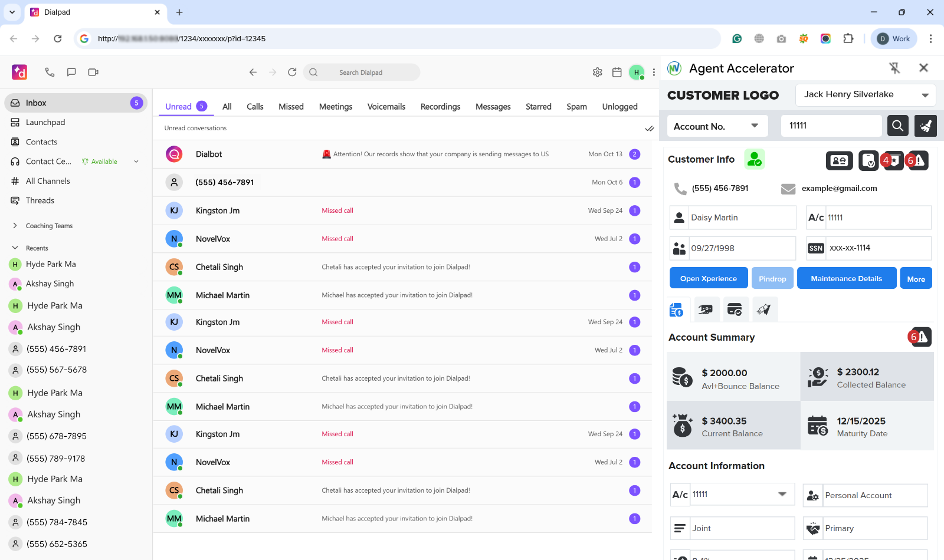Click the Dialpad logo icon
Screen dimensions: 944x560
[x=19, y=72]
